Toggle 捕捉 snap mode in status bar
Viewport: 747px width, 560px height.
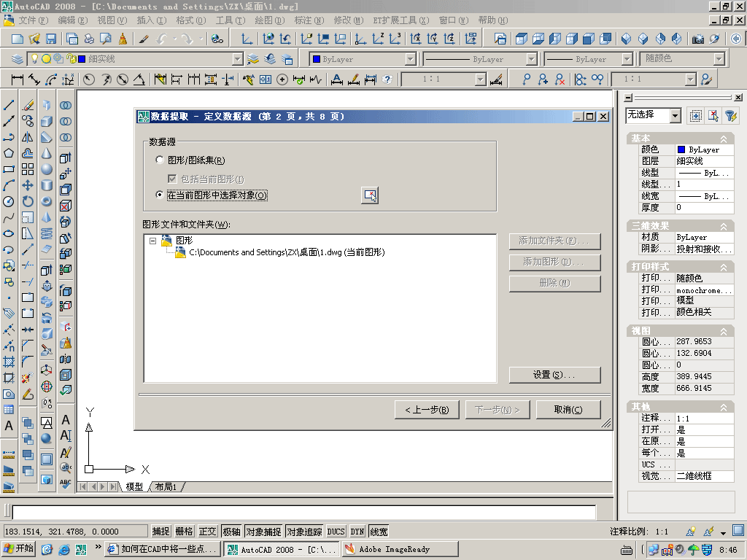(161, 532)
